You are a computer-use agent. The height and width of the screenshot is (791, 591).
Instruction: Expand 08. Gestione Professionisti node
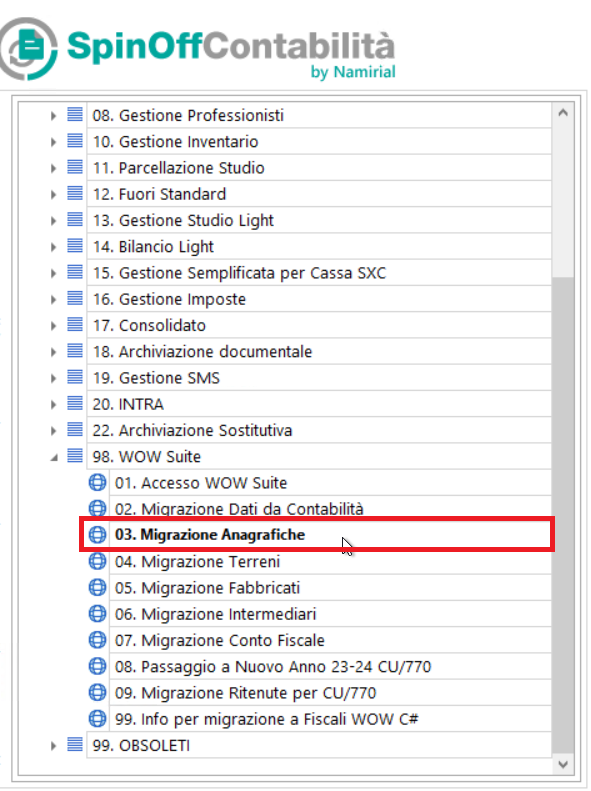point(53,116)
